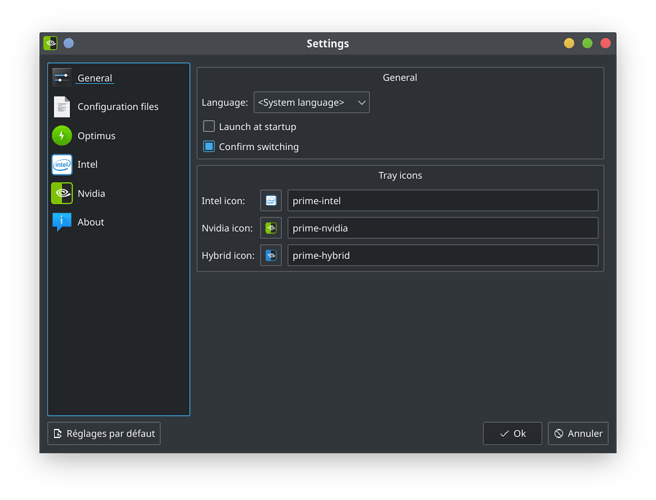Image resolution: width=656 pixels, height=500 pixels.
Task: Click the prime-hybrid text field
Action: [443, 255]
